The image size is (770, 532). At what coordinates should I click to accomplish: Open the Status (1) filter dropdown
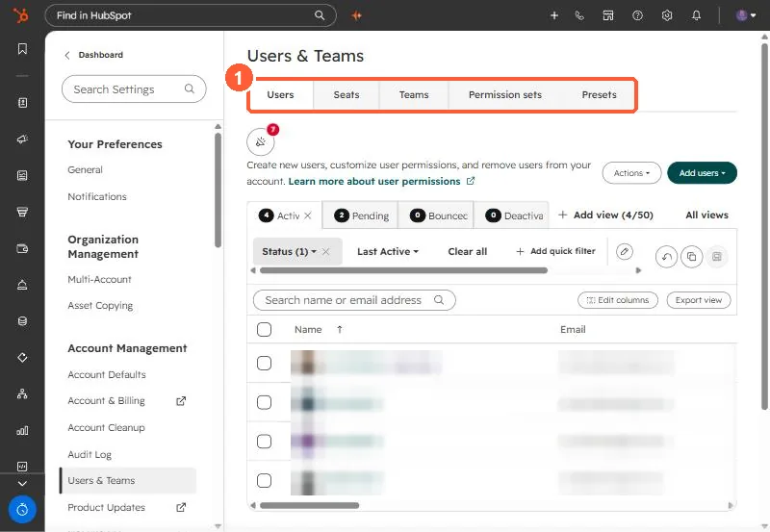point(288,252)
